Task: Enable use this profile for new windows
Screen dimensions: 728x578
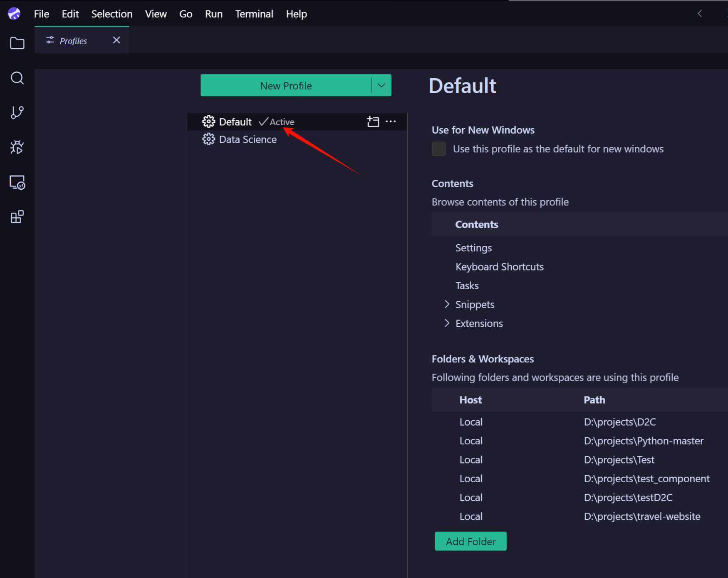Action: tap(438, 149)
